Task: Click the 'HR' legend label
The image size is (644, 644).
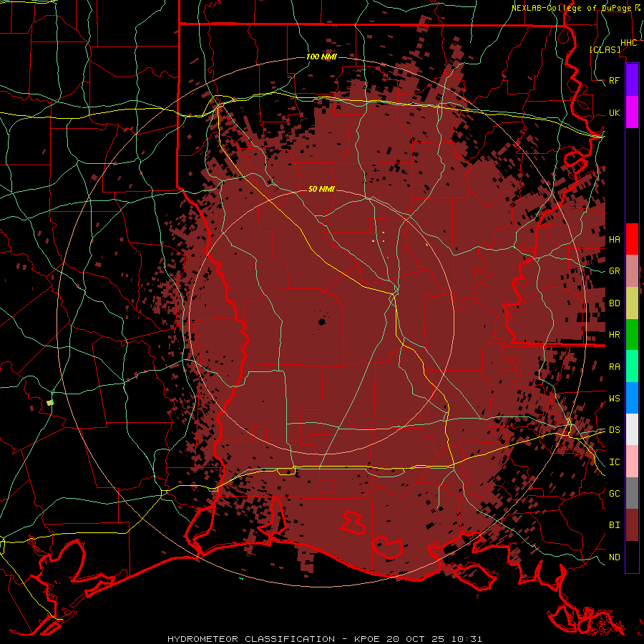Action: click(x=614, y=335)
